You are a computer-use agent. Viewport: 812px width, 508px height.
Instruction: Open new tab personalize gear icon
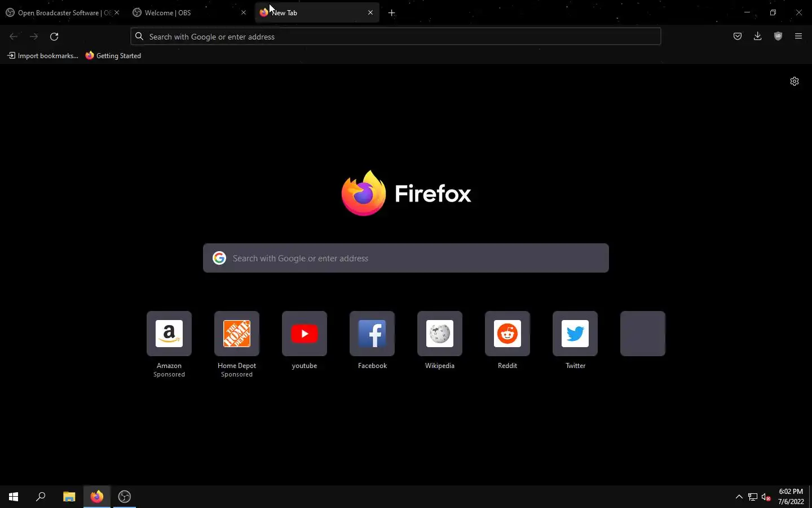(795, 81)
